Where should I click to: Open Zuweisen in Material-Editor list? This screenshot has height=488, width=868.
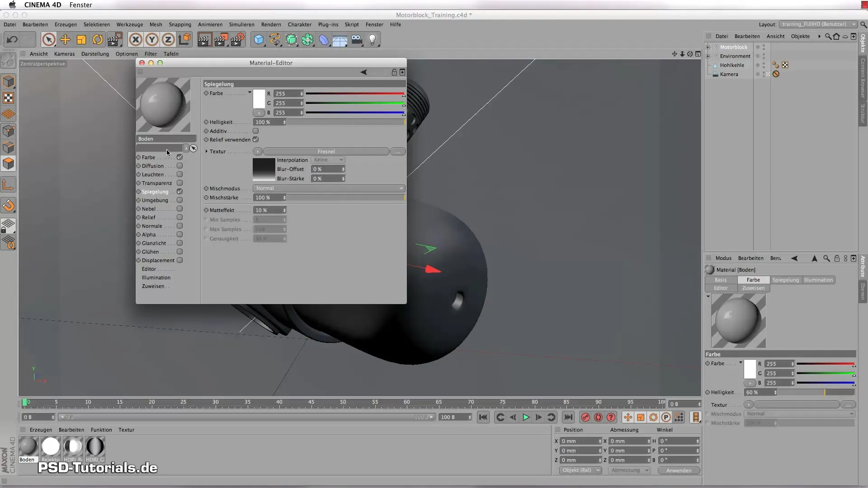[x=153, y=286]
